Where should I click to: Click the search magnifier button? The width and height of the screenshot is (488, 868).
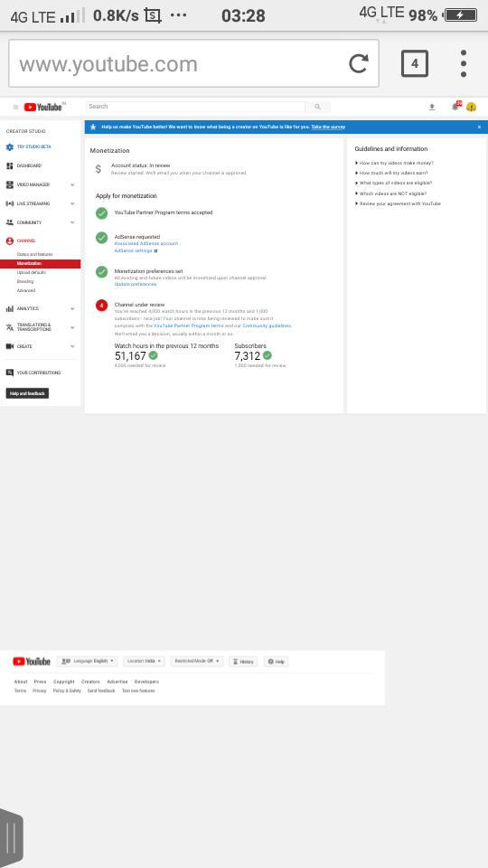pos(317,107)
